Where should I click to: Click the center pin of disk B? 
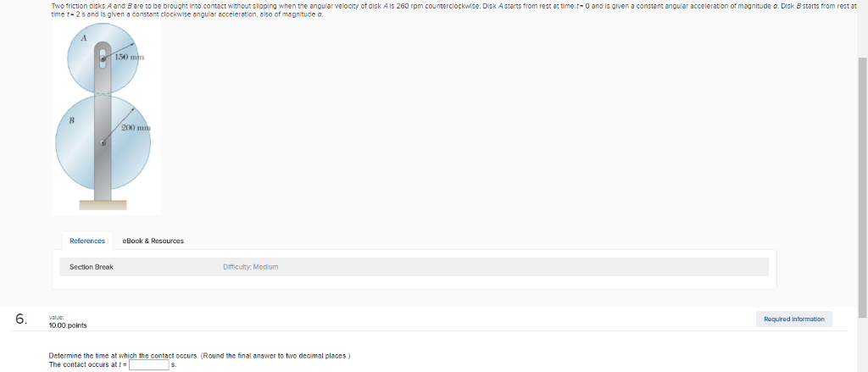pos(103,143)
